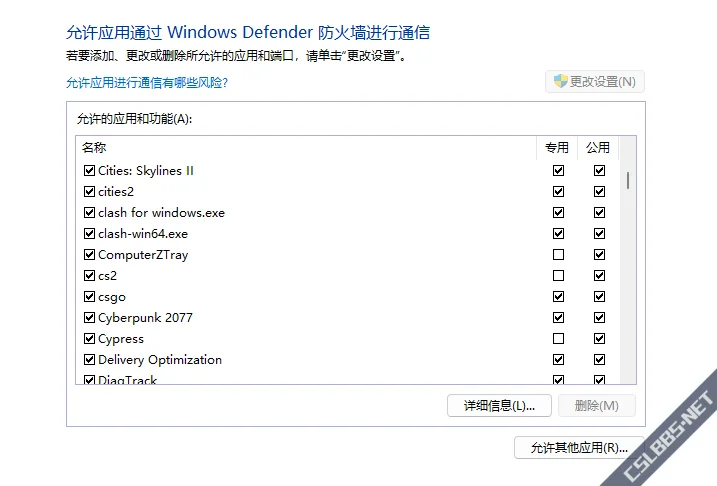
Task: Uncheck 专用 checkbox for clash for windows.exe
Action: coord(558,213)
